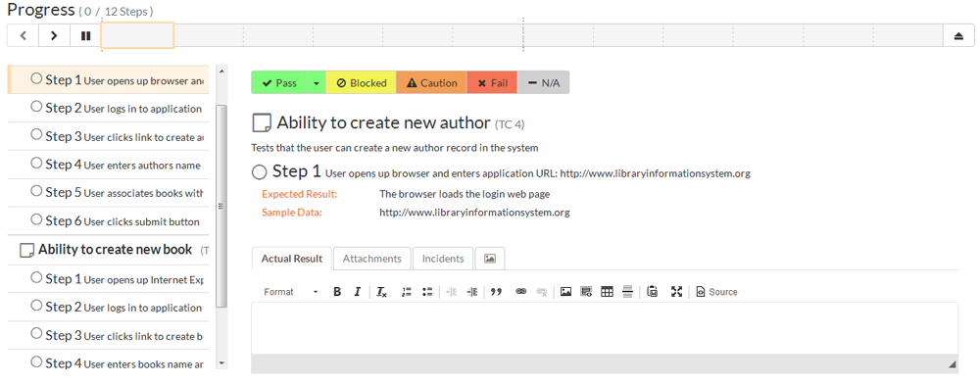This screenshot has width=980, height=384.
Task: Click the unlink icon
Action: tap(542, 292)
